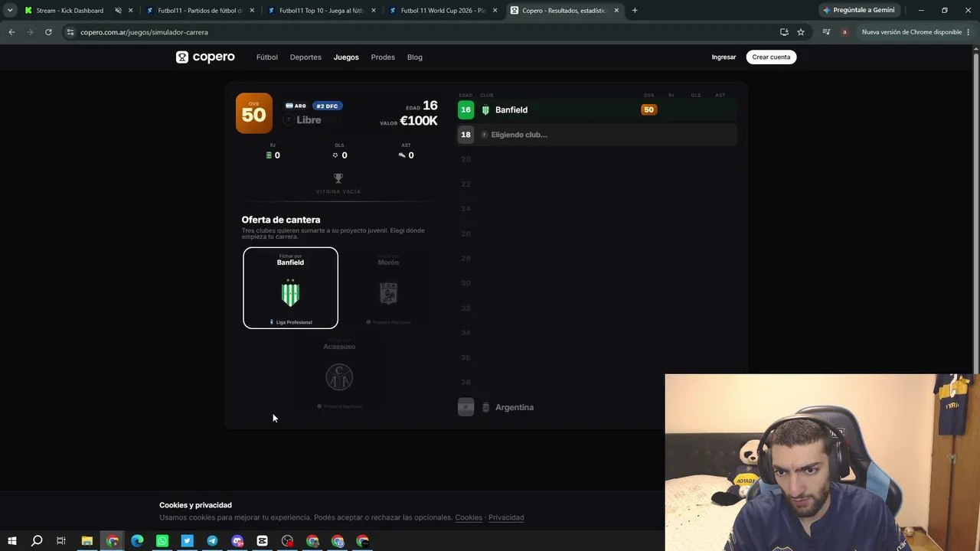Click the orange OVR 50 rating badge
The width and height of the screenshot is (980, 551).
[253, 113]
